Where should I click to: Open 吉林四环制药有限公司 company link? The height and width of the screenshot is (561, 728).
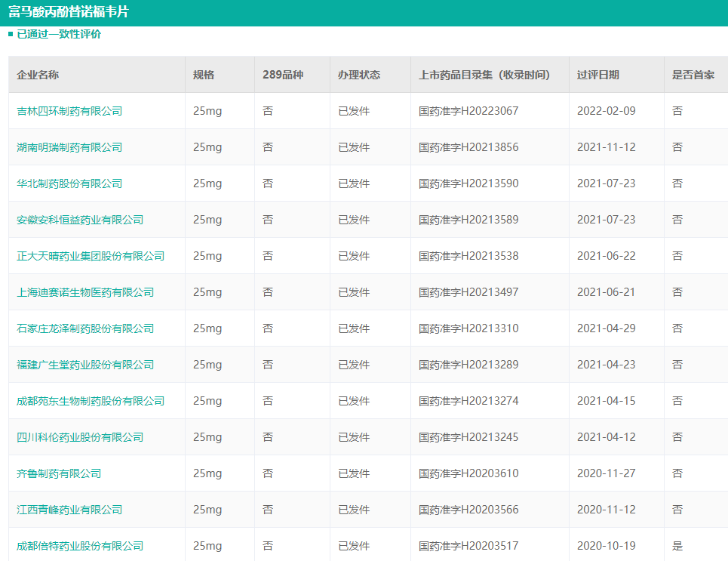pyautogui.click(x=69, y=111)
